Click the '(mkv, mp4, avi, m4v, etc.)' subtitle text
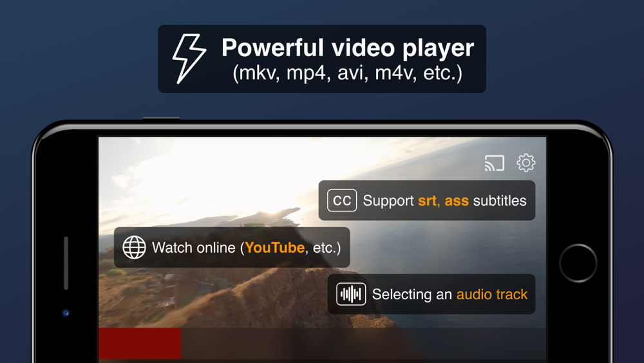 348,74
